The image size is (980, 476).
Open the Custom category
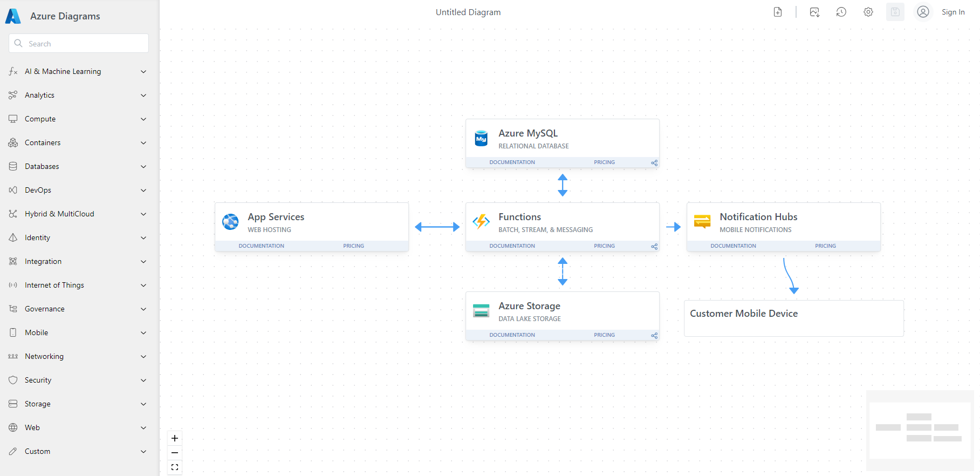(x=78, y=451)
